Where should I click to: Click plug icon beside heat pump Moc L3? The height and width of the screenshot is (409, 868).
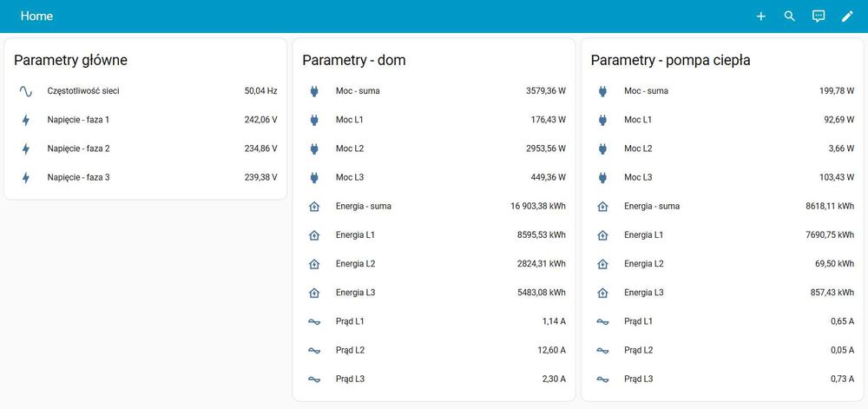point(602,177)
